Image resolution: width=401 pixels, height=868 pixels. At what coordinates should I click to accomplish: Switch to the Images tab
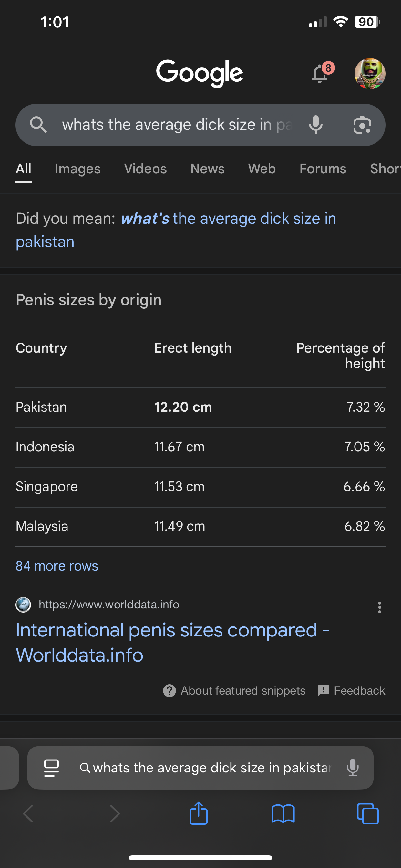(77, 169)
